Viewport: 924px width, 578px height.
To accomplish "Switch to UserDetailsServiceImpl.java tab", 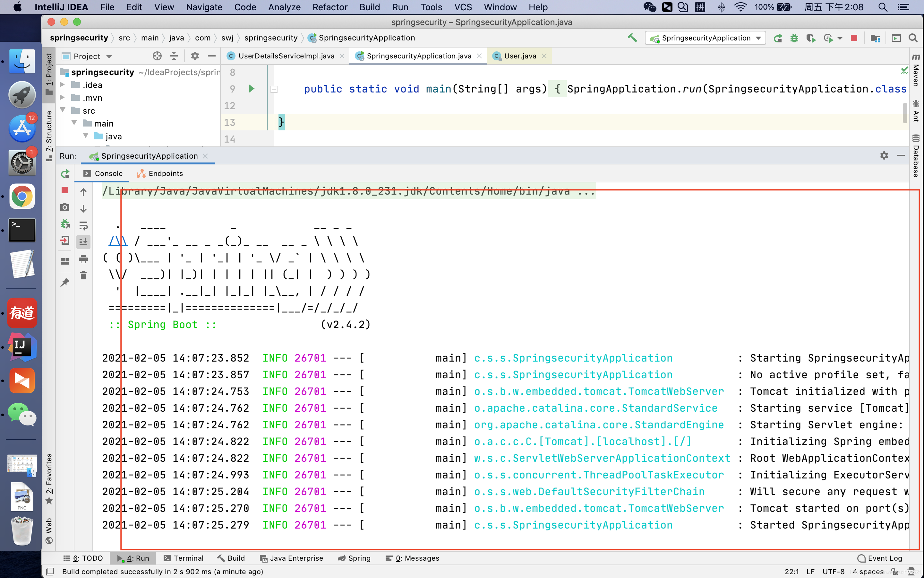I will (x=286, y=56).
